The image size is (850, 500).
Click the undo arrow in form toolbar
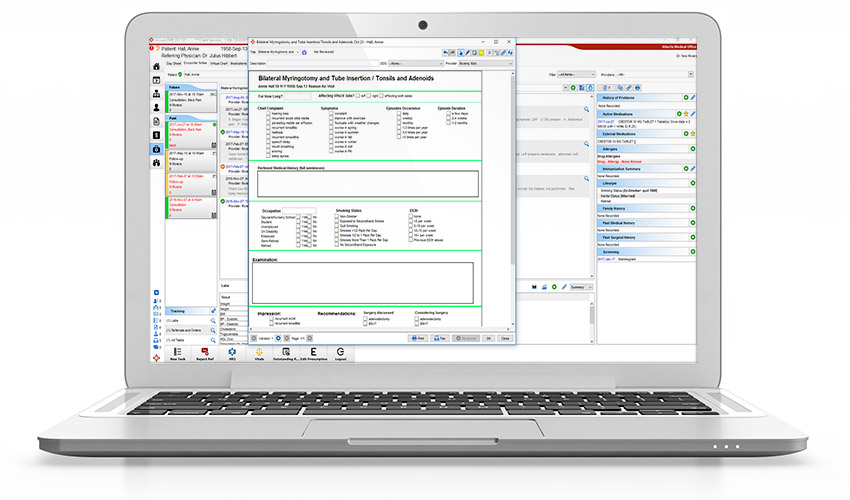pyautogui.click(x=446, y=53)
